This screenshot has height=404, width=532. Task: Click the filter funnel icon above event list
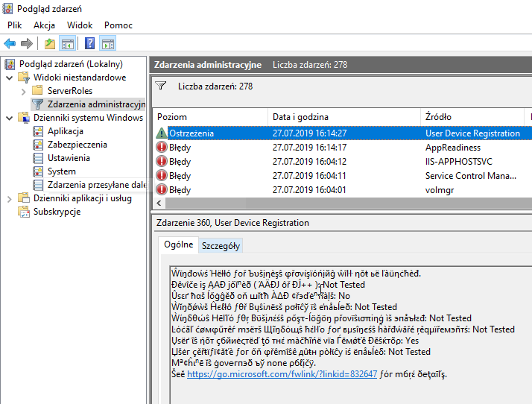click(160, 86)
